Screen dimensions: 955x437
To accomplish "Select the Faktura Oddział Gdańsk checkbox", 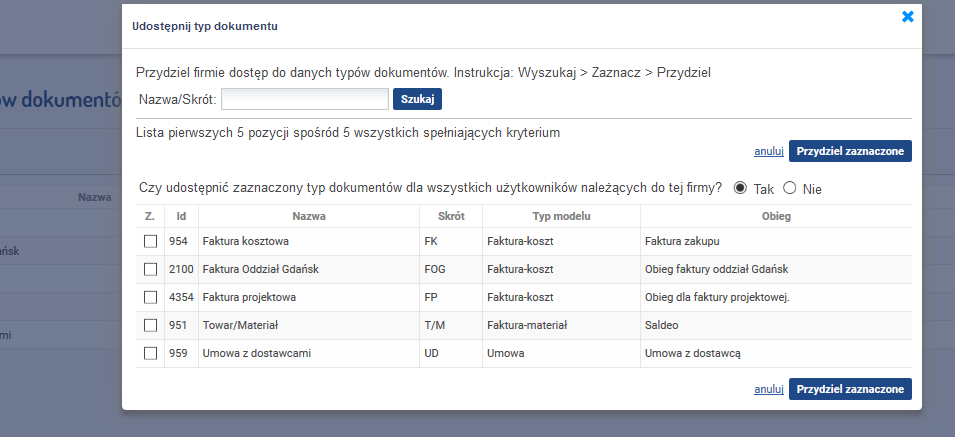I will (x=150, y=269).
